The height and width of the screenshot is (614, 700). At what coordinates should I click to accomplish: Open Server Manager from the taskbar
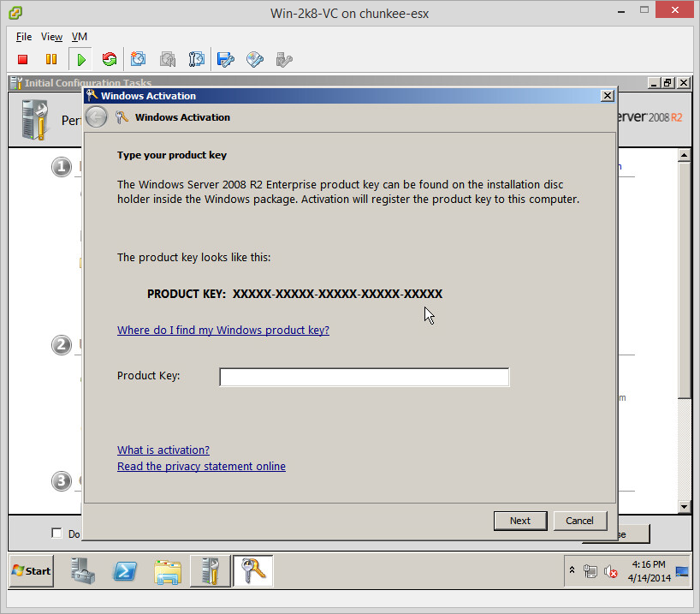[83, 570]
